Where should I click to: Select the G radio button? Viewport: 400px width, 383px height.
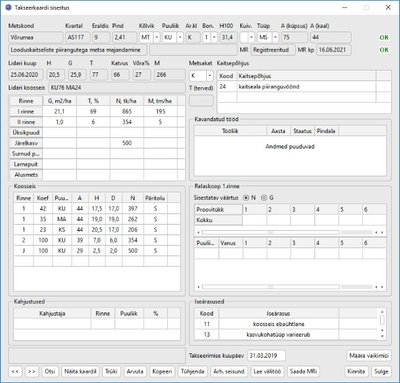pyautogui.click(x=264, y=198)
